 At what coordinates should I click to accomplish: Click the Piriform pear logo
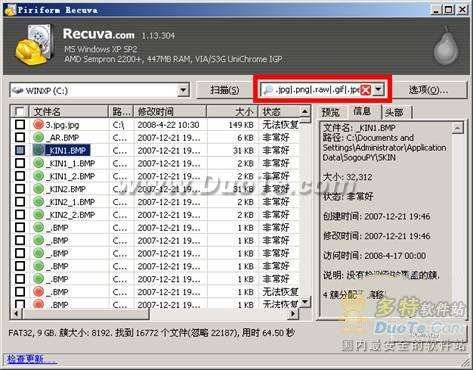[446, 46]
